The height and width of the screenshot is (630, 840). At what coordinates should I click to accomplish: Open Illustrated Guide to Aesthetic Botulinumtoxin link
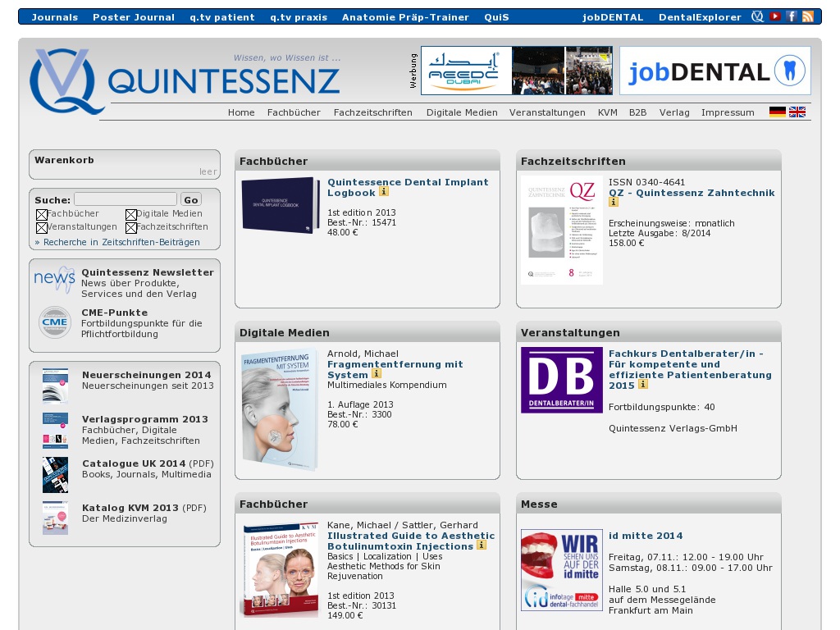click(x=411, y=541)
